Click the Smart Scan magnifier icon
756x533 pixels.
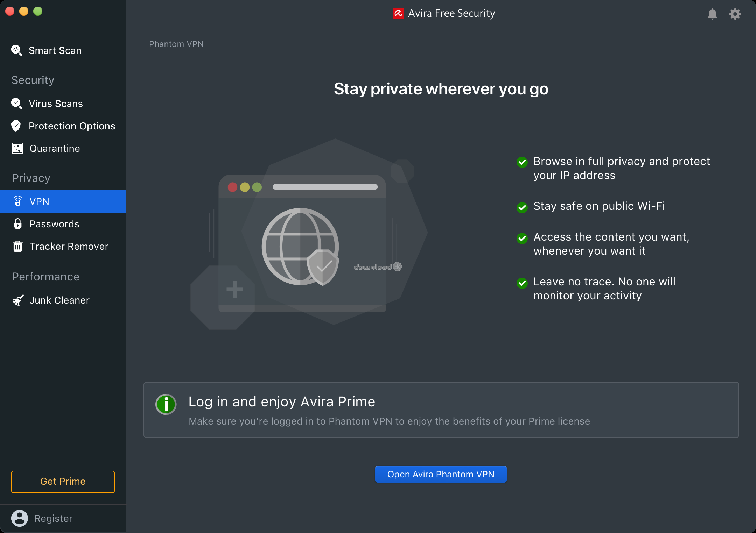[16, 50]
